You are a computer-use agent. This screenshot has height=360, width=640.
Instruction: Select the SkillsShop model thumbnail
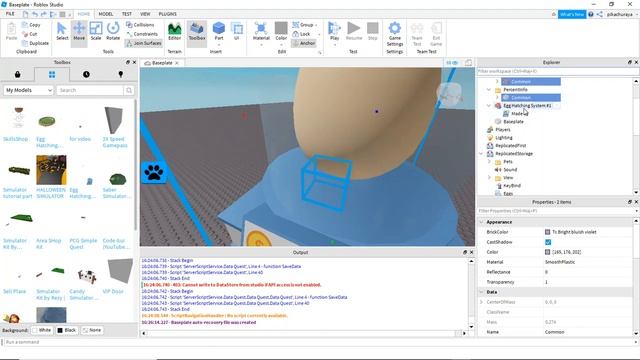[x=18, y=118]
